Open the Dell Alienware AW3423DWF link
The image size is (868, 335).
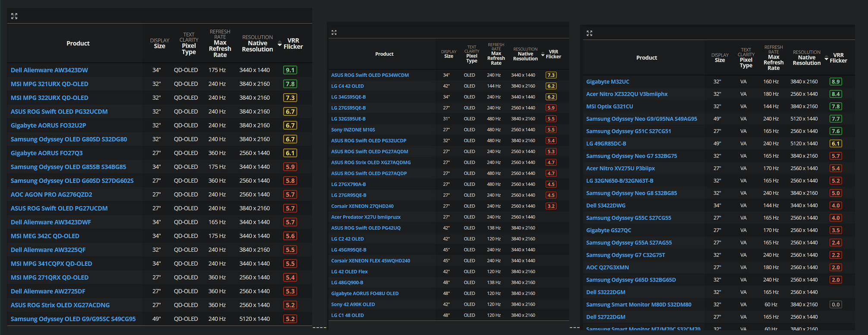[51, 222]
